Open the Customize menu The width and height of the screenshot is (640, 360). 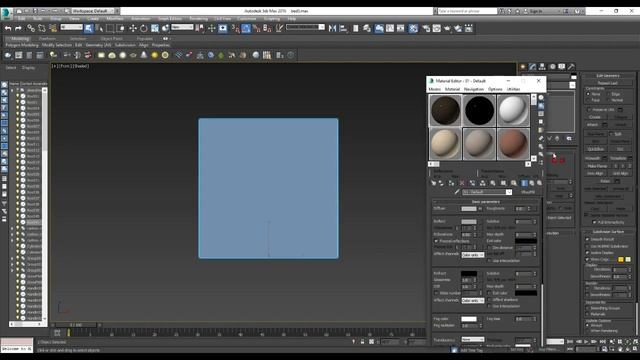[x=247, y=19]
